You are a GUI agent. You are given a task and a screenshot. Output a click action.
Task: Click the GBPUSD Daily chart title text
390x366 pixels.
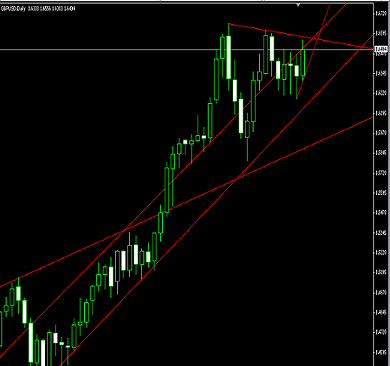38,8
